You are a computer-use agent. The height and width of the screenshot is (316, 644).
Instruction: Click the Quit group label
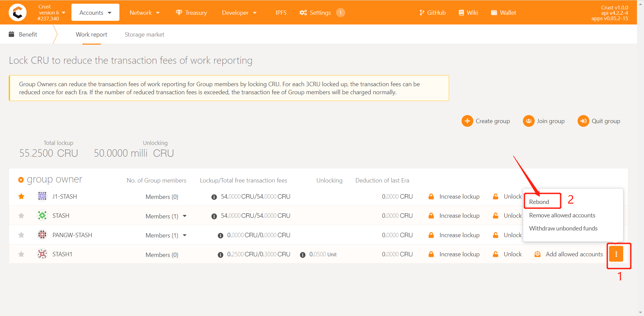(606, 121)
